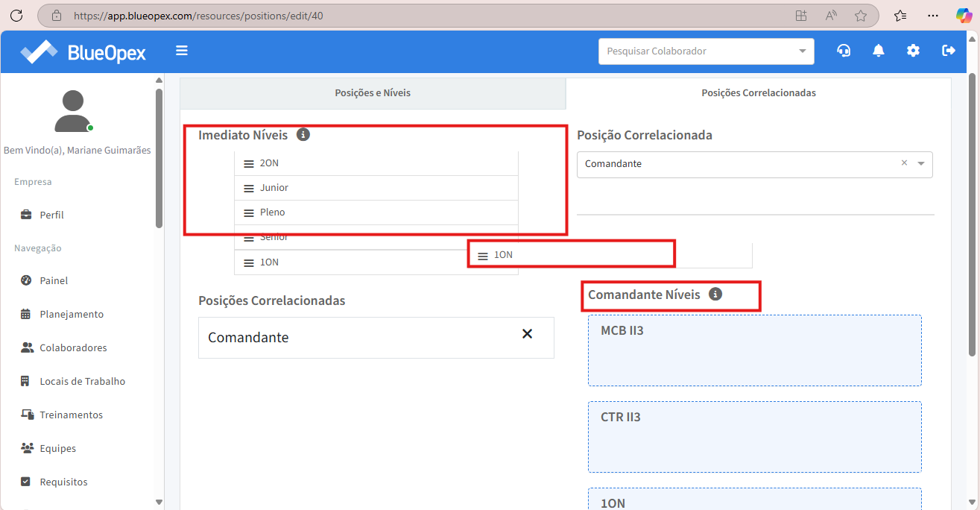
Task: Click the site lock icon in the address bar
Action: pyautogui.click(x=55, y=16)
